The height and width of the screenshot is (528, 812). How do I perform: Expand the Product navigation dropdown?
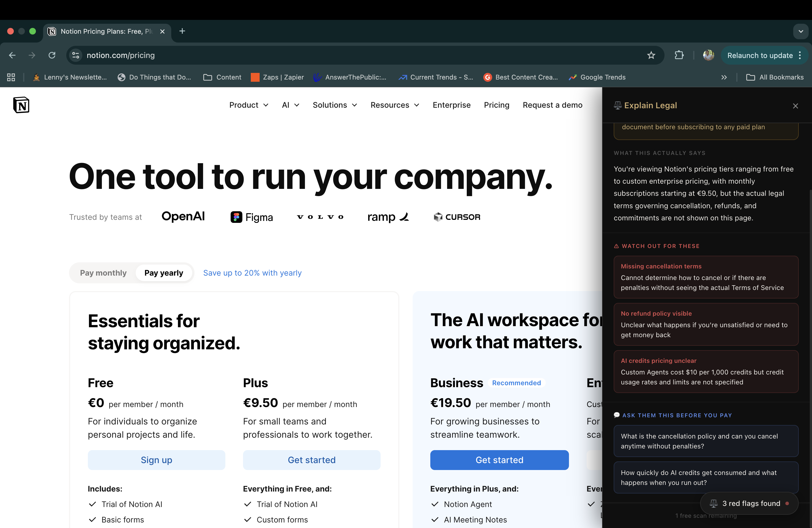pos(249,105)
